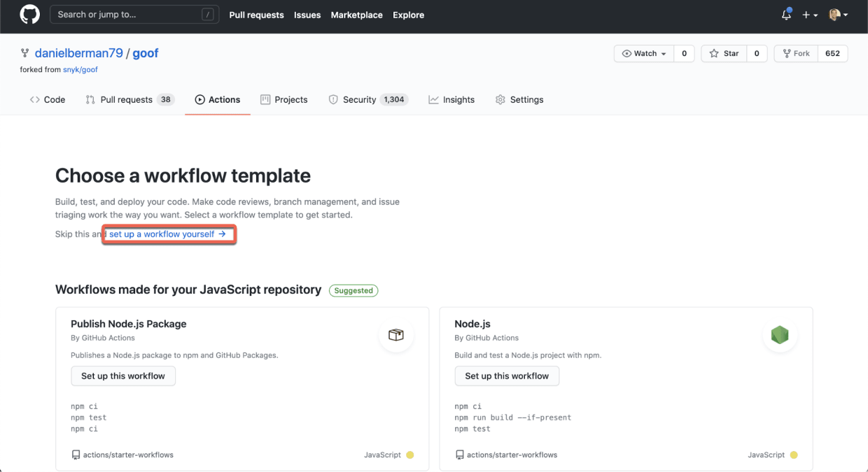Open the Projects tab
This screenshot has height=472, width=868.
pyautogui.click(x=283, y=100)
